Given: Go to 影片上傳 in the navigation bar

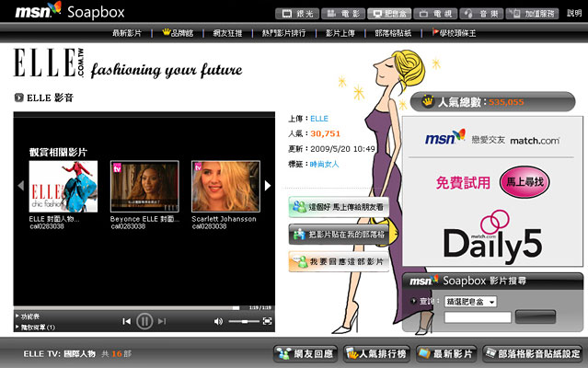Looking at the screenshot, I should [340, 33].
